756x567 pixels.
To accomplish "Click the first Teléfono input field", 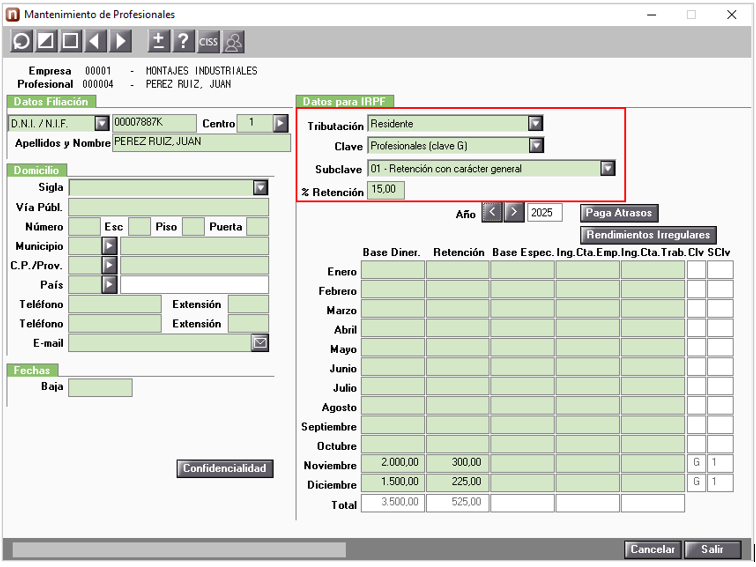I will pos(115,304).
